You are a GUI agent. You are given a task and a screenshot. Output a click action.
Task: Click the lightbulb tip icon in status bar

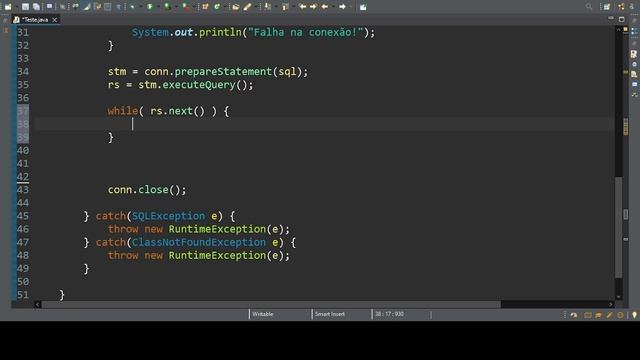click(x=634, y=315)
